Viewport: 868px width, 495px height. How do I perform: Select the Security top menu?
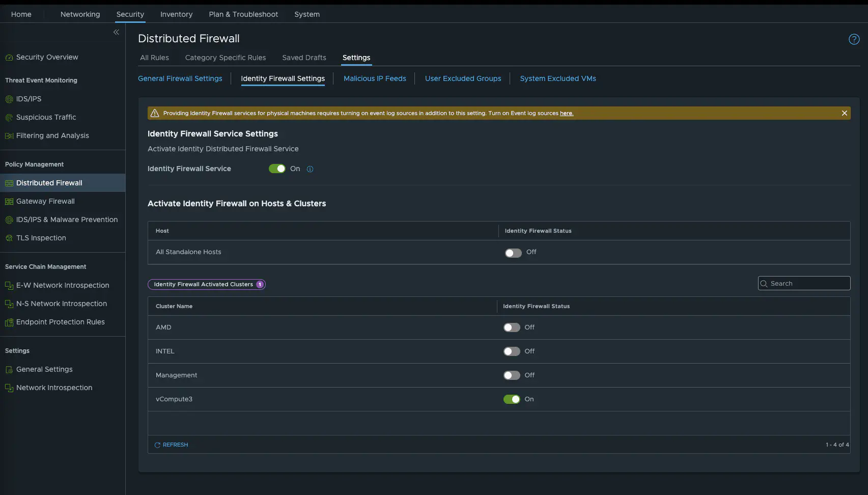tap(130, 14)
